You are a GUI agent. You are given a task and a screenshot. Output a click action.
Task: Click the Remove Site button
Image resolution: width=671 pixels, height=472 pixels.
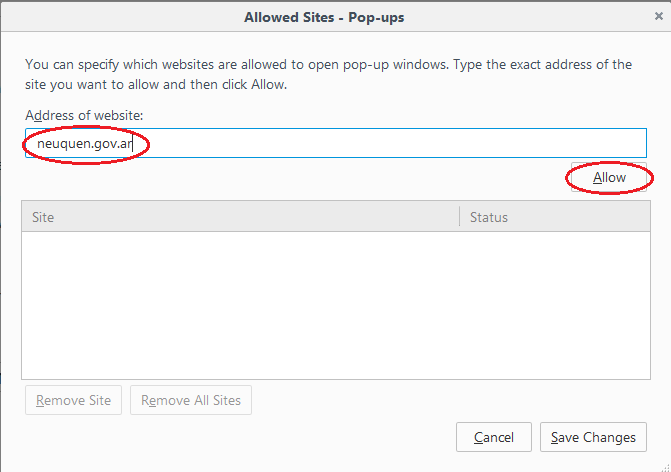pyautogui.click(x=74, y=401)
